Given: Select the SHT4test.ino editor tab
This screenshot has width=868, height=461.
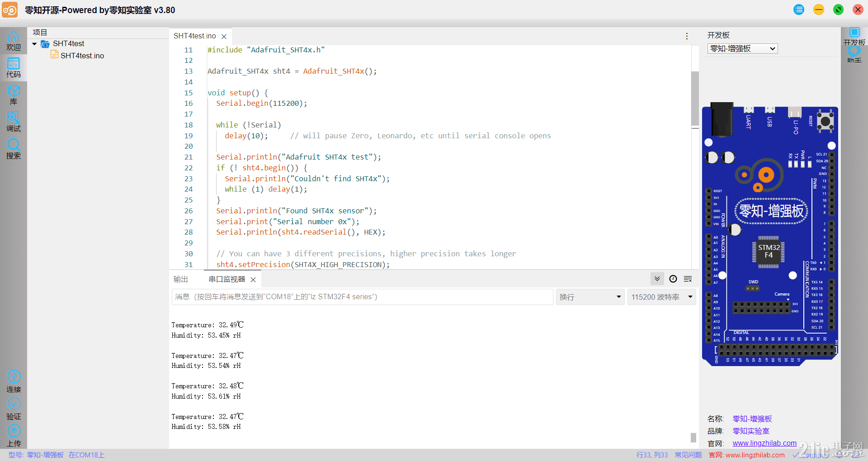Looking at the screenshot, I should pos(195,36).
